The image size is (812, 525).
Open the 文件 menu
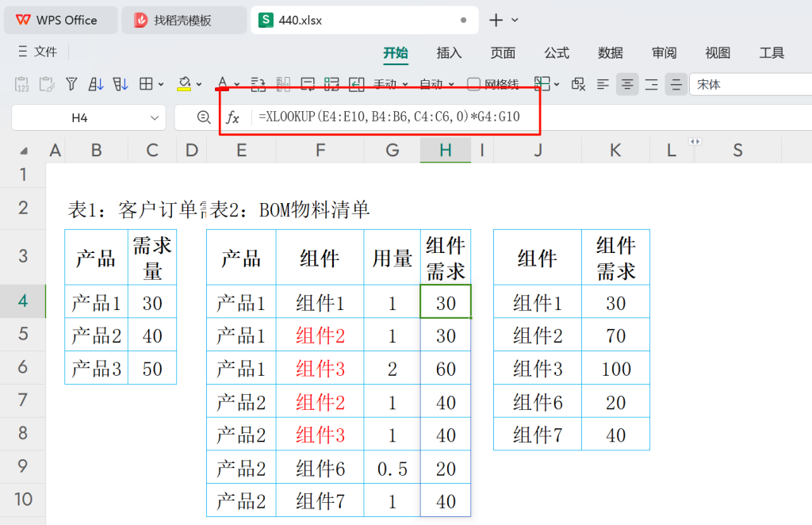coord(38,52)
